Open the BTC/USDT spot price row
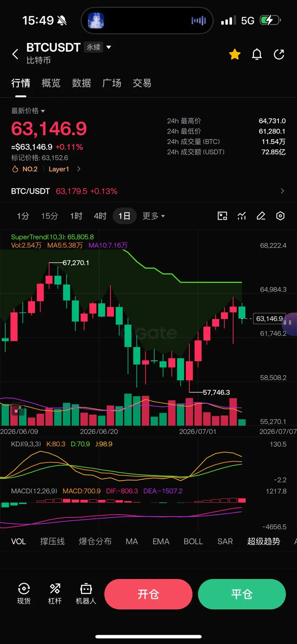The height and width of the screenshot is (644, 297). pos(148,191)
